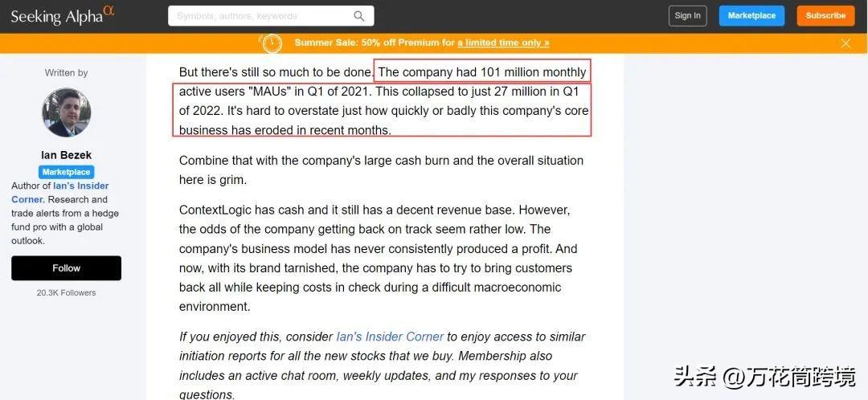Open the Ian Bezek author name link
Viewport: 868px width, 400px height.
click(x=66, y=155)
